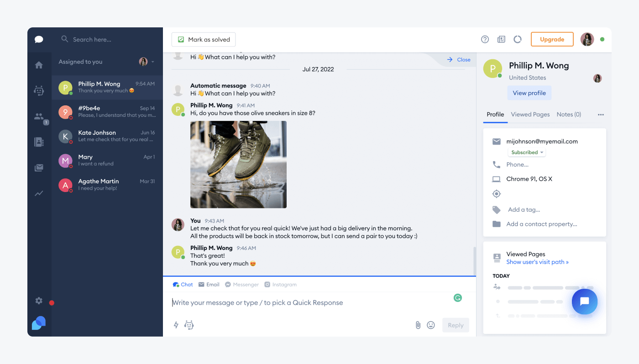Open the three-dot menu beside Notes tab
Screen dimensions: 639x364
point(601,114)
